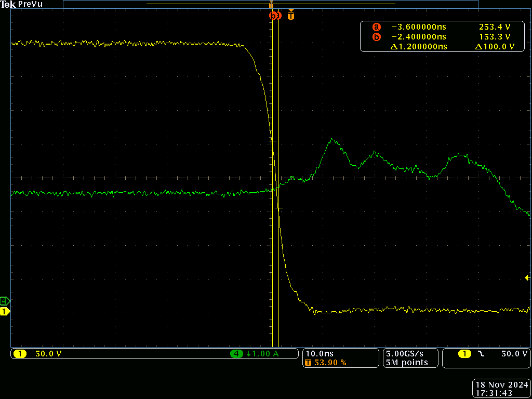Click the orange trigger position T marker
This screenshot has height=399, width=532.
(290, 16)
